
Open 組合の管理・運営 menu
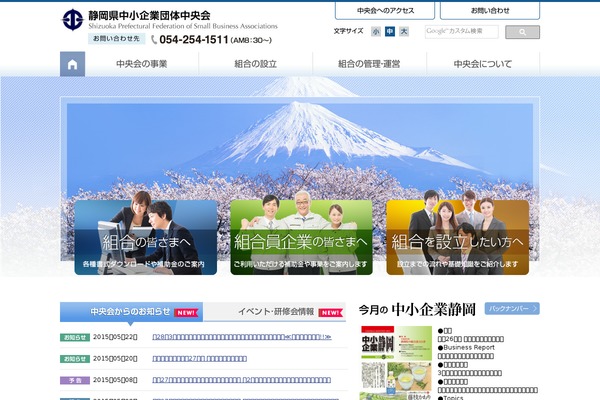(x=369, y=64)
